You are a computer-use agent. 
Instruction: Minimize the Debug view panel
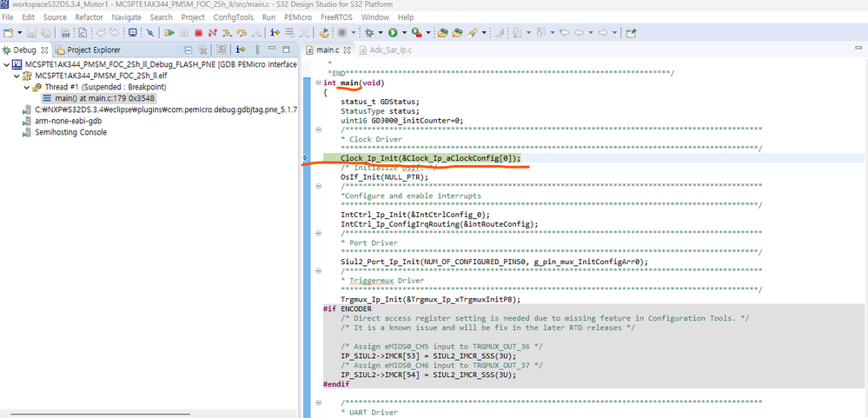[272, 48]
